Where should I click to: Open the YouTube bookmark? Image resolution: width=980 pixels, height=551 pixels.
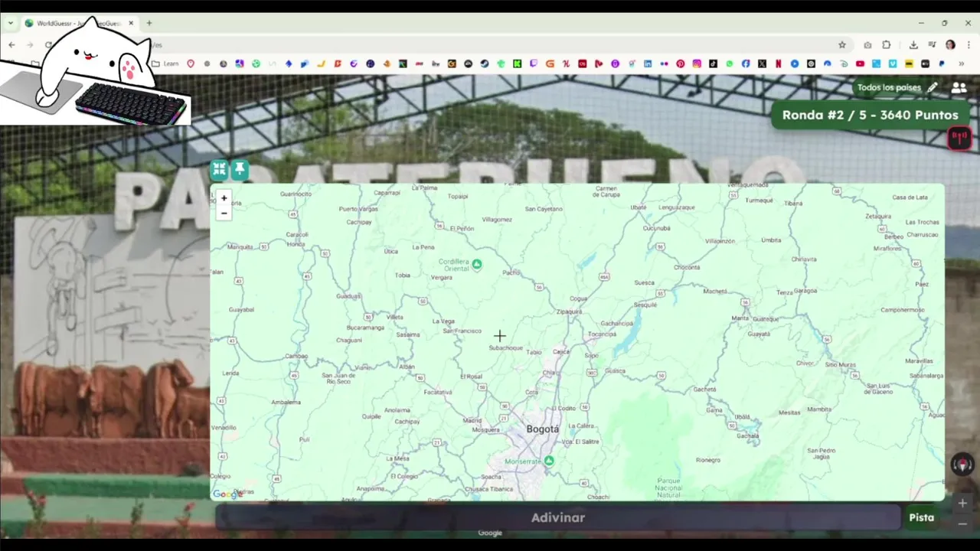coord(860,64)
